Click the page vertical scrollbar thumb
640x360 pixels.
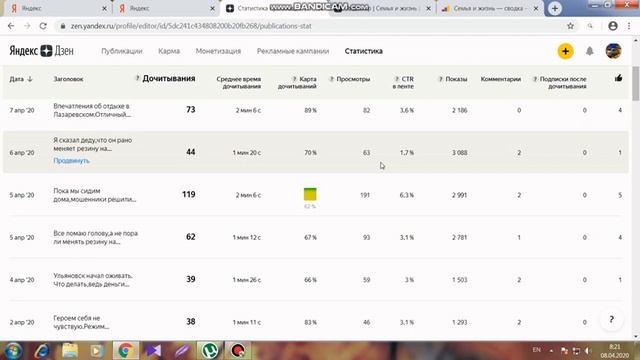(x=636, y=84)
